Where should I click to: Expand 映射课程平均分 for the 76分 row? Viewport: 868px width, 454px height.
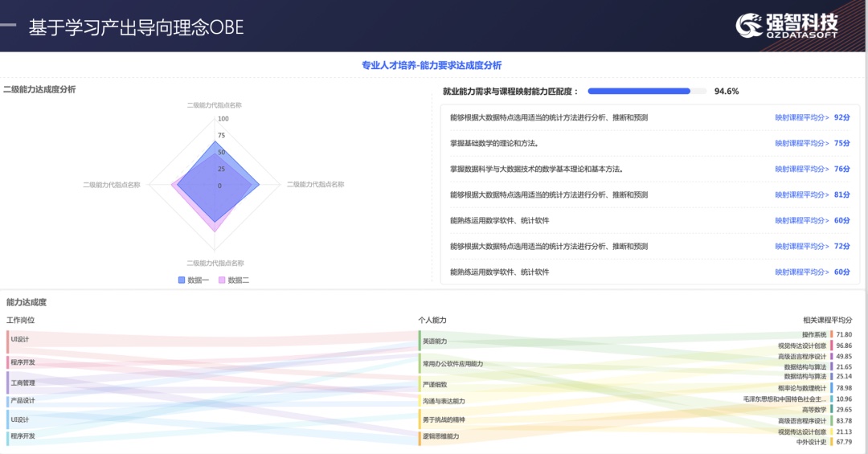(802, 169)
